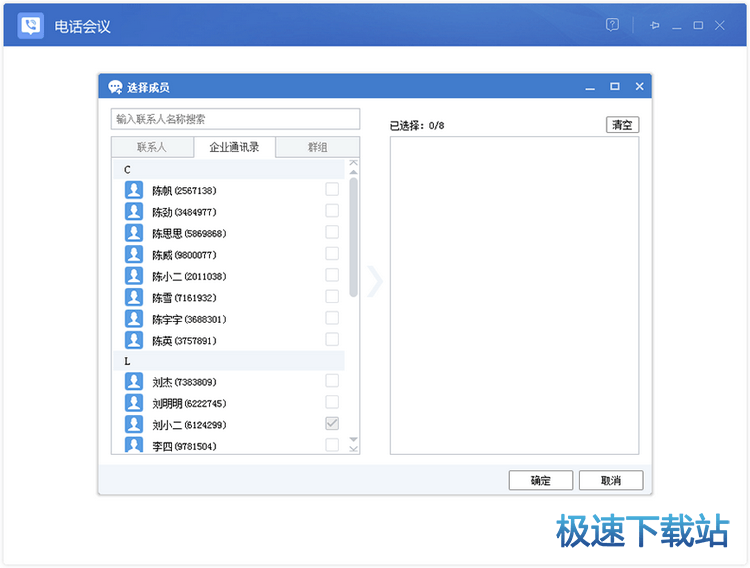The width and height of the screenshot is (750, 568).
Task: Click avatar icon of 陈小二 (2011038)
Action: [x=134, y=276]
